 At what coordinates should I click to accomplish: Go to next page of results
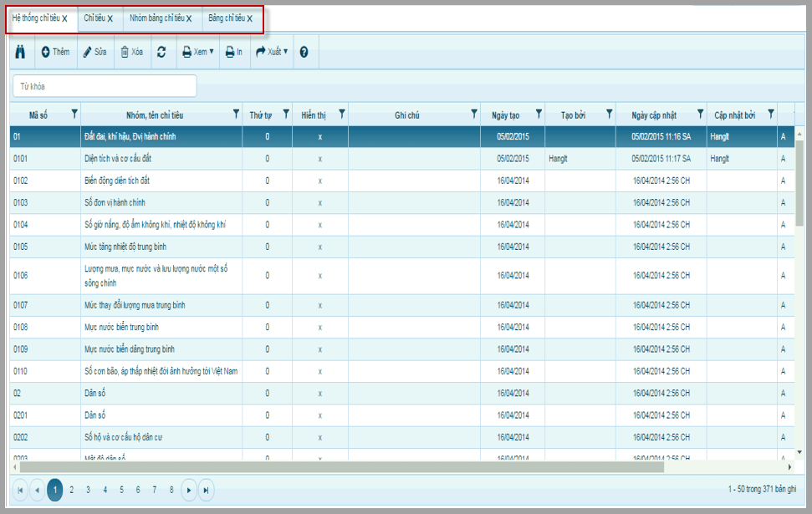[189, 491]
